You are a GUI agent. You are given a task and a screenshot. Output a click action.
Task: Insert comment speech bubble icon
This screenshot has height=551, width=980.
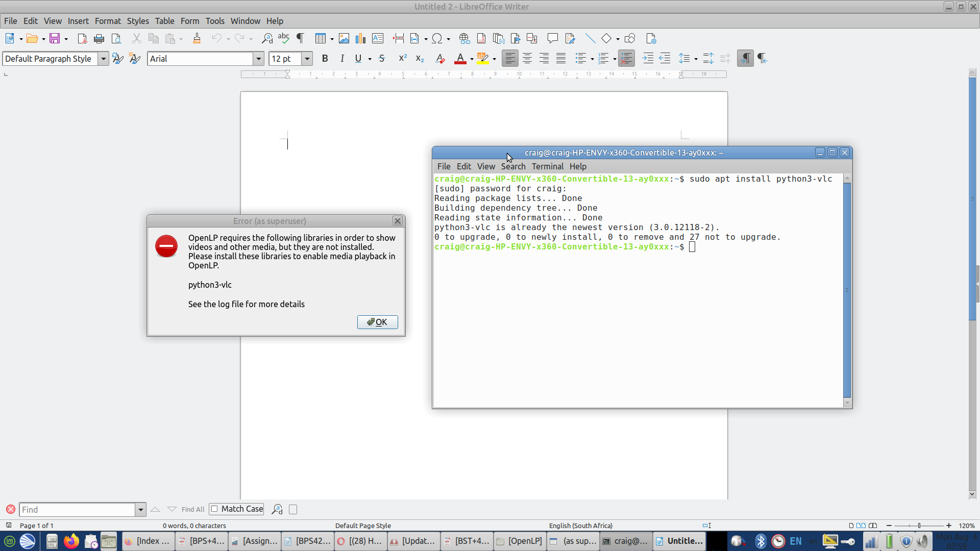[x=552, y=39]
